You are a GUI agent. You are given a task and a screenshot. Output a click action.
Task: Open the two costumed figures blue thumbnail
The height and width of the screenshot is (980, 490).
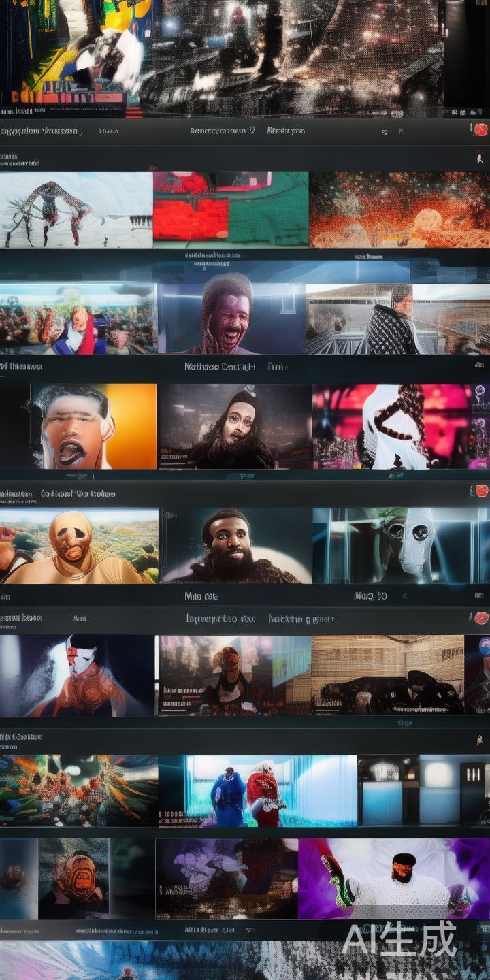(257, 791)
